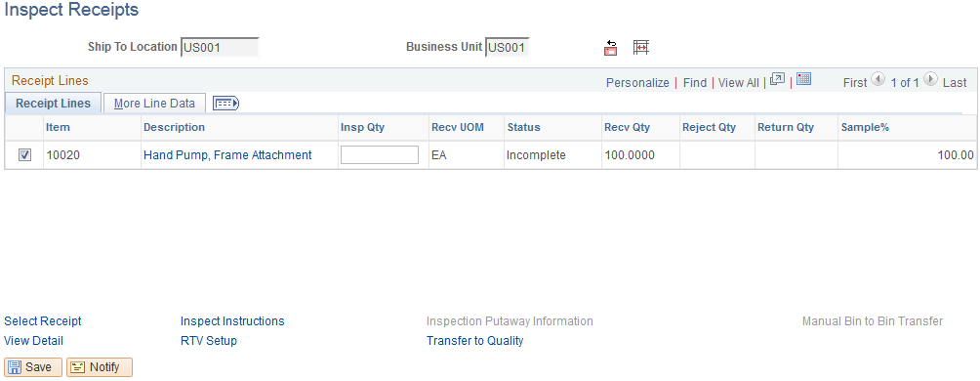Select the EA unit of measure cell
This screenshot has height=381, width=980.
(438, 155)
